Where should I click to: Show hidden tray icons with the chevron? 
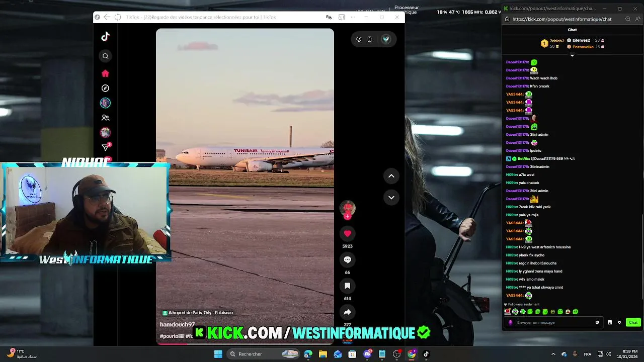point(553,354)
